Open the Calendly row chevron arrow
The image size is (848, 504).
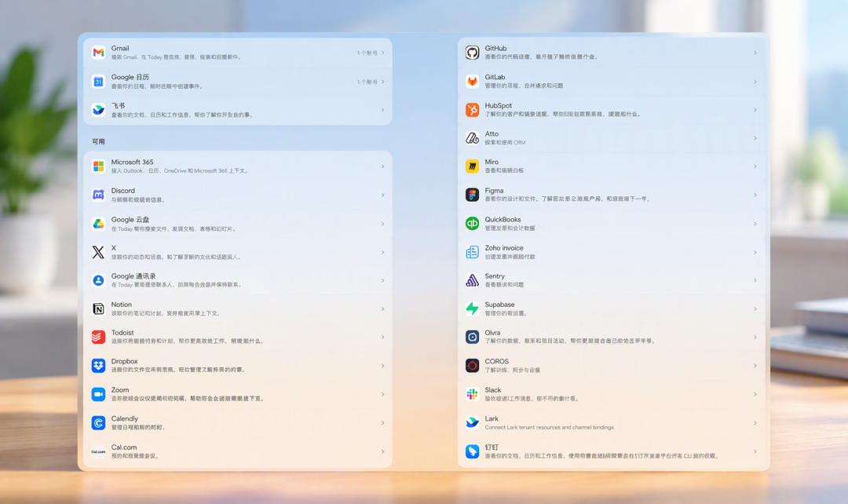coord(383,423)
